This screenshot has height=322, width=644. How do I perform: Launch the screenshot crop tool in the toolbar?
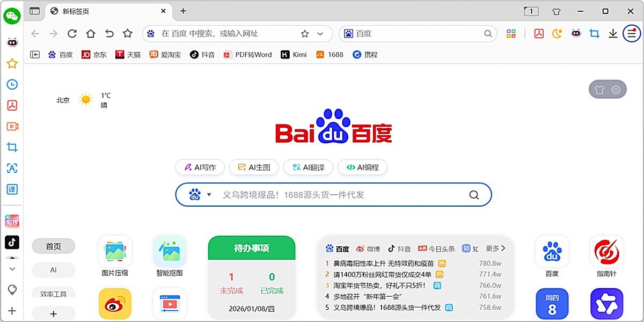594,33
